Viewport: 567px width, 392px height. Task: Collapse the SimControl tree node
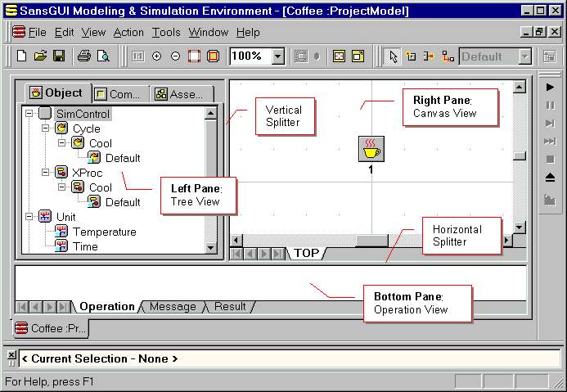(x=30, y=114)
